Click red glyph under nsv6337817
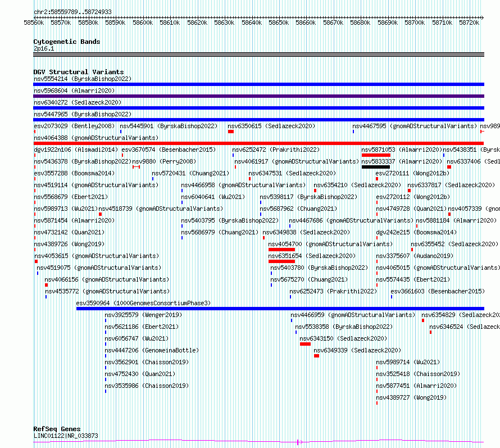500x448 pixels. pyautogui.click(x=409, y=191)
